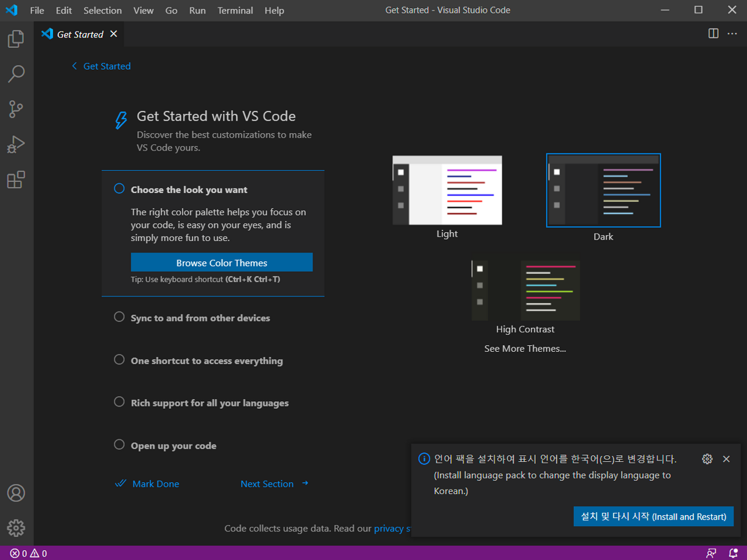Open the Extensions view icon
The height and width of the screenshot is (560, 747).
[x=16, y=180]
